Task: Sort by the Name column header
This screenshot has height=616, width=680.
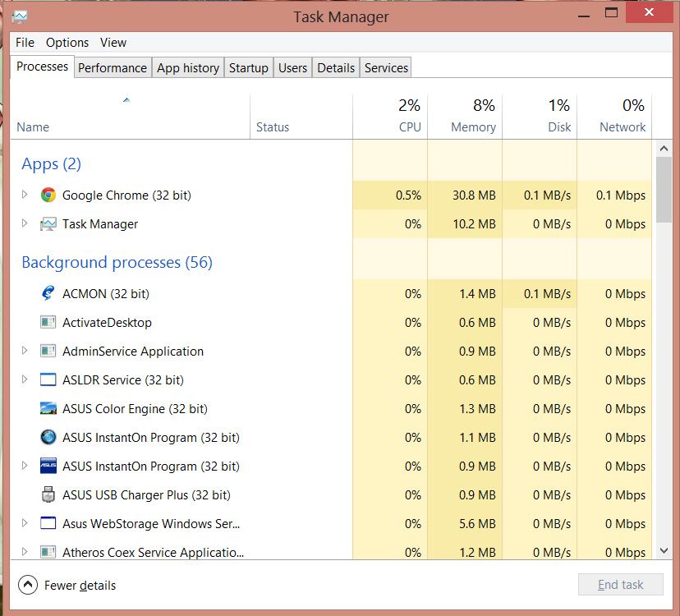Action: 130,117
